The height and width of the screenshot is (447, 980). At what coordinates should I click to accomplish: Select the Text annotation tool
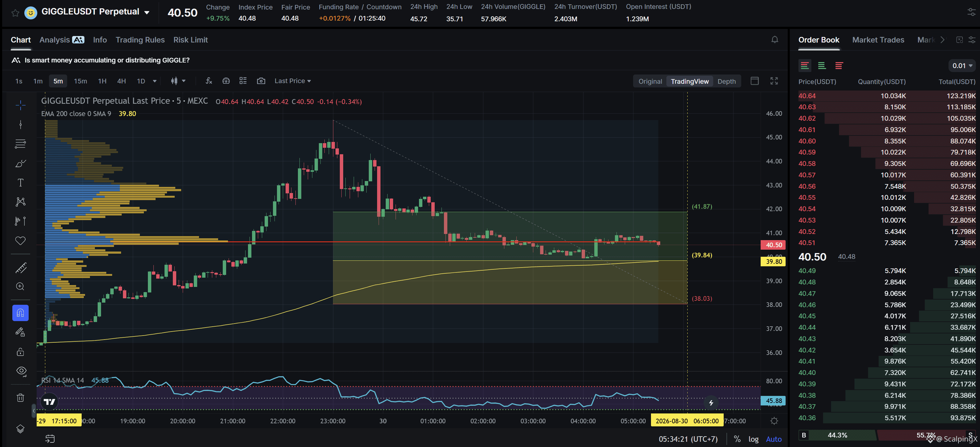point(21,183)
